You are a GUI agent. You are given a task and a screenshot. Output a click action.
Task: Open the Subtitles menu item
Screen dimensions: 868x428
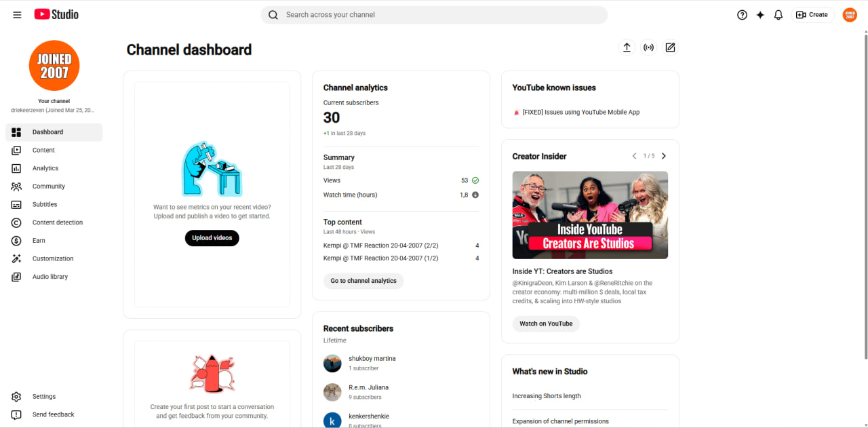(54, 205)
